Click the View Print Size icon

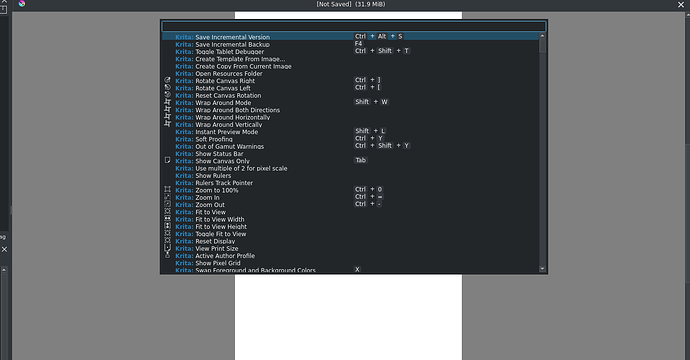coord(167,248)
